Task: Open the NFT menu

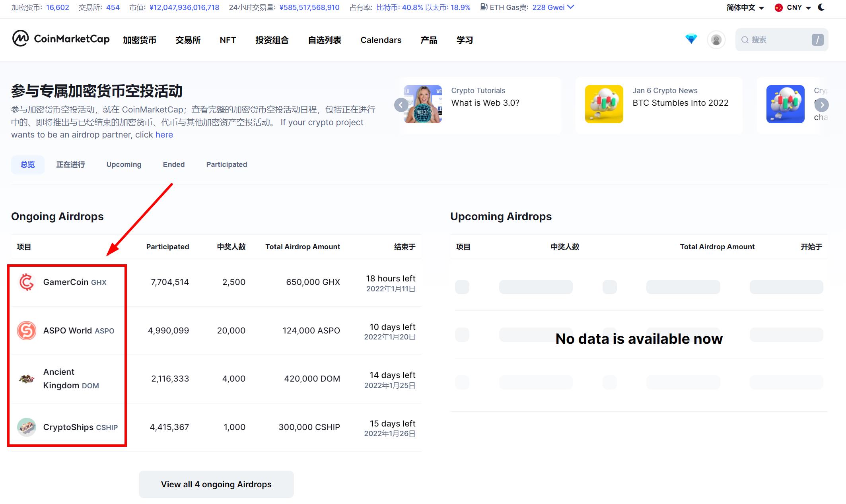Action: [x=228, y=40]
